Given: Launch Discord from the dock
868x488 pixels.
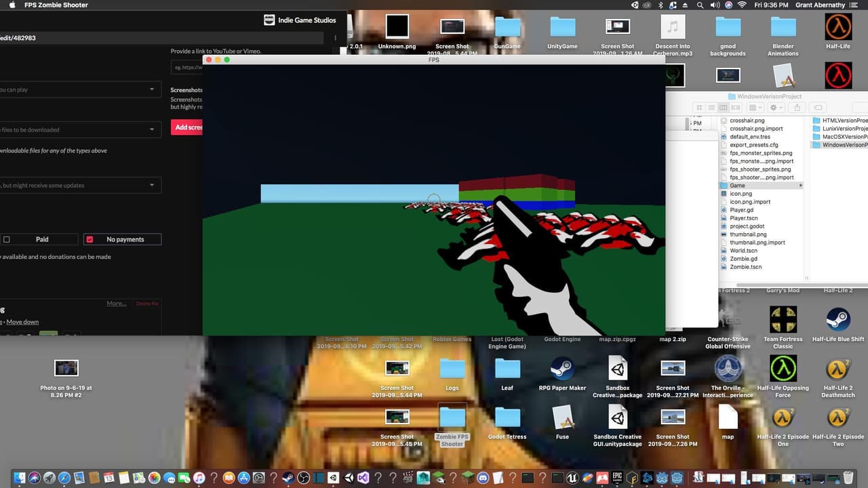Looking at the screenshot, I should coord(483,478).
